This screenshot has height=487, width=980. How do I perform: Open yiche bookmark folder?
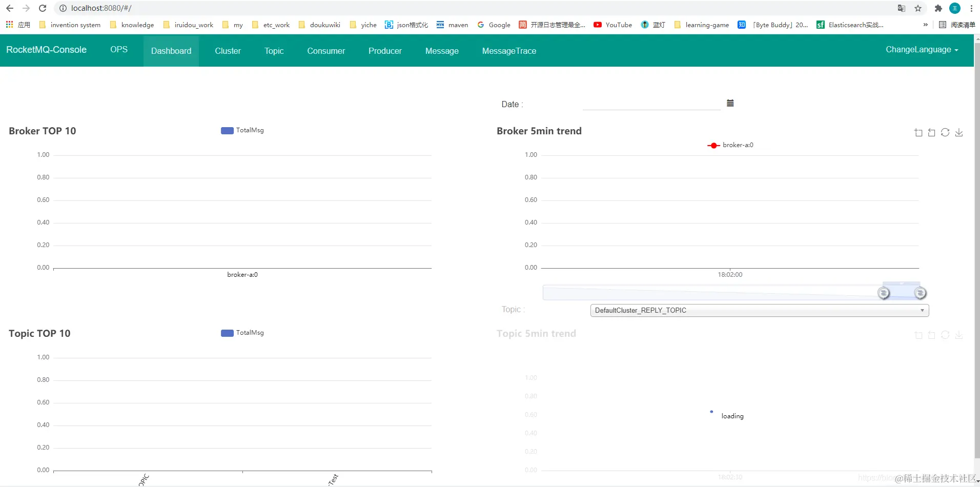[363, 25]
